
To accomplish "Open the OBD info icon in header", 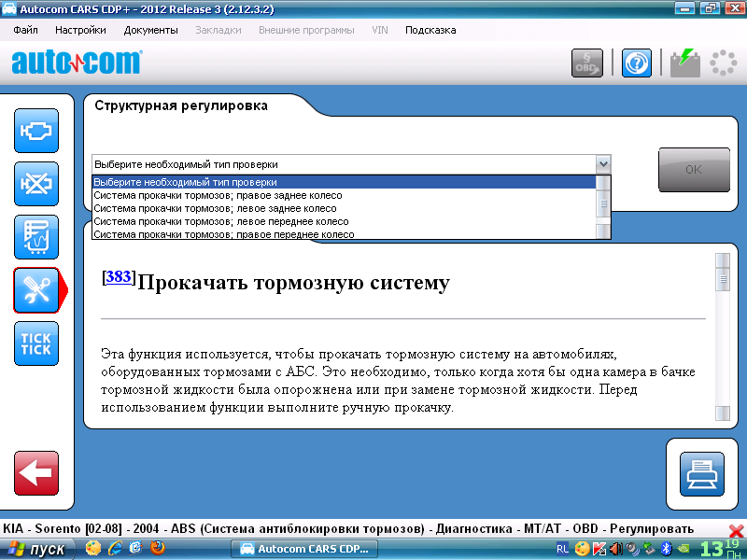I will 587,63.
